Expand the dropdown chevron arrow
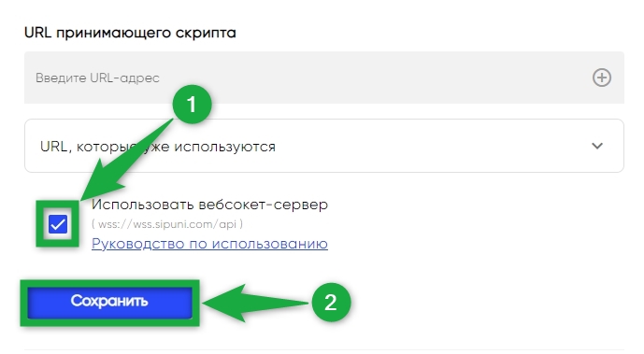The width and height of the screenshot is (644, 354). click(597, 146)
